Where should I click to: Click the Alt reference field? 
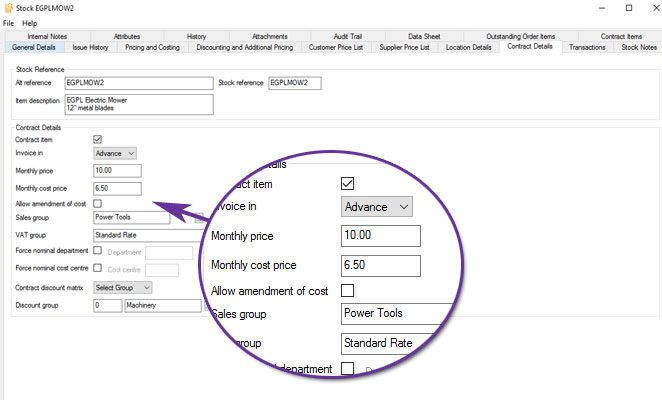click(139, 83)
